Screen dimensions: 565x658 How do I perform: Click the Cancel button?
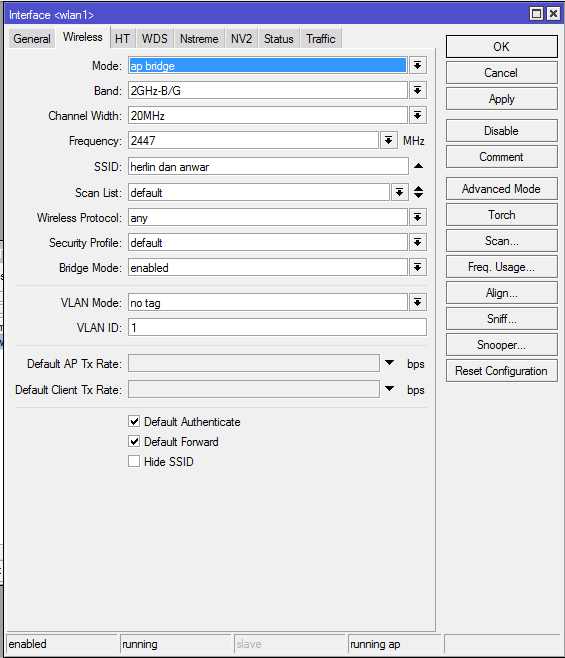pos(502,73)
